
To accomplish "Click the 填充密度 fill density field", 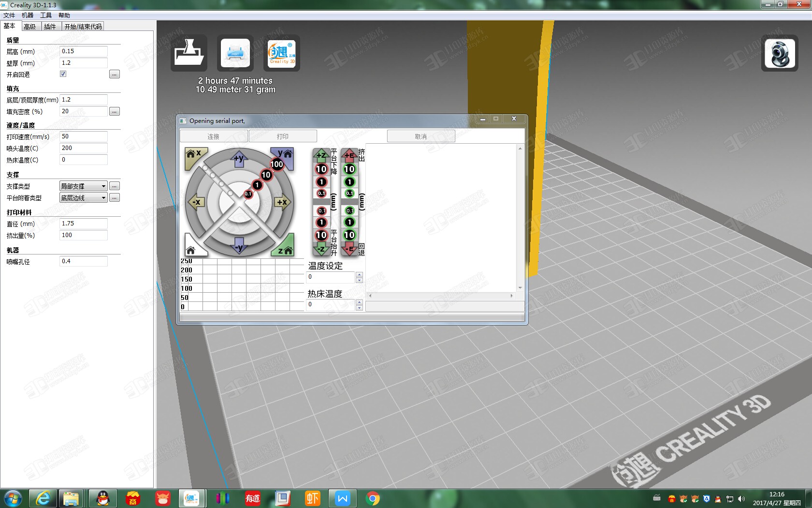I will 84,111.
